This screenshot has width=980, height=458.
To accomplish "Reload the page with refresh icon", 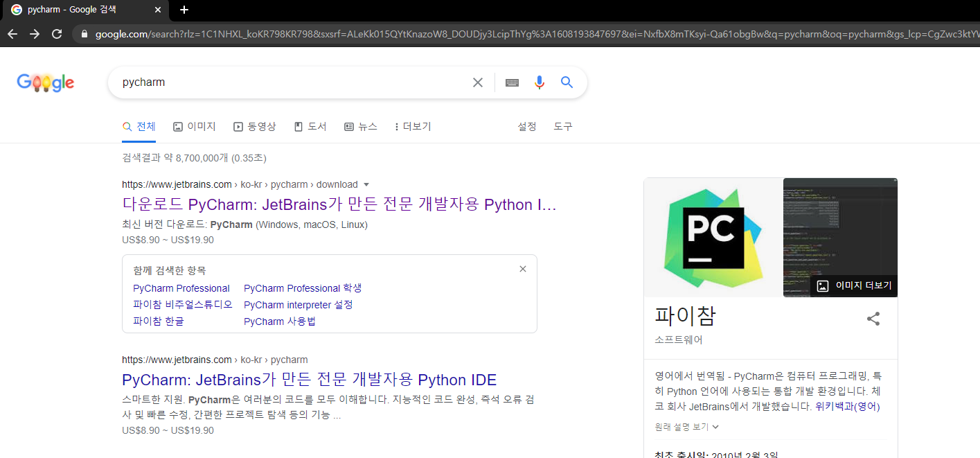I will point(57,34).
